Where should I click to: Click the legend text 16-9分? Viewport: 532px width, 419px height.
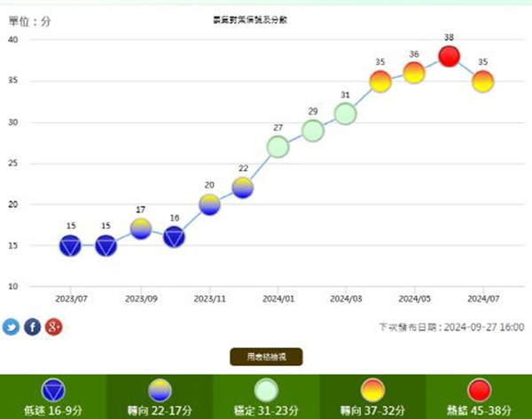[x=65, y=410]
